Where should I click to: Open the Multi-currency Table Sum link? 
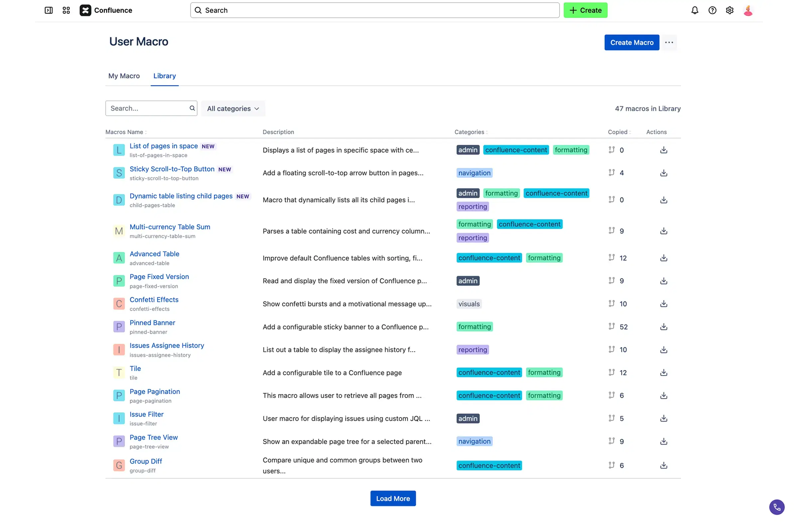(170, 227)
